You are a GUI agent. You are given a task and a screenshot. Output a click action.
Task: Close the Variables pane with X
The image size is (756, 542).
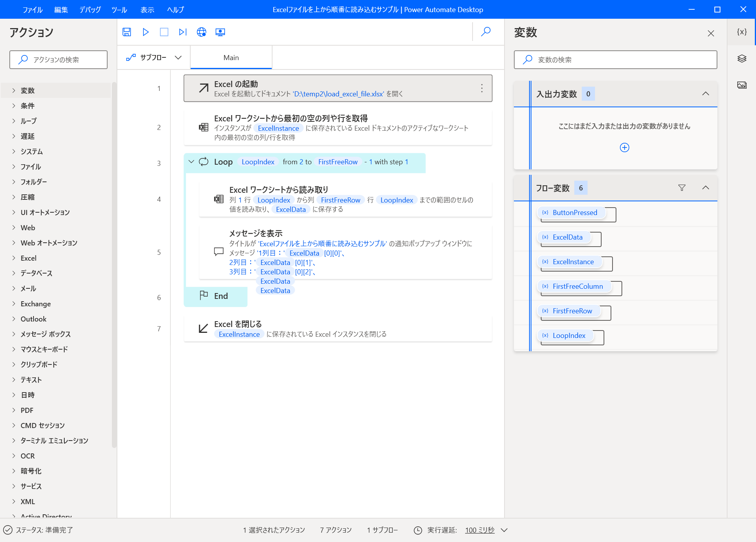(x=711, y=34)
